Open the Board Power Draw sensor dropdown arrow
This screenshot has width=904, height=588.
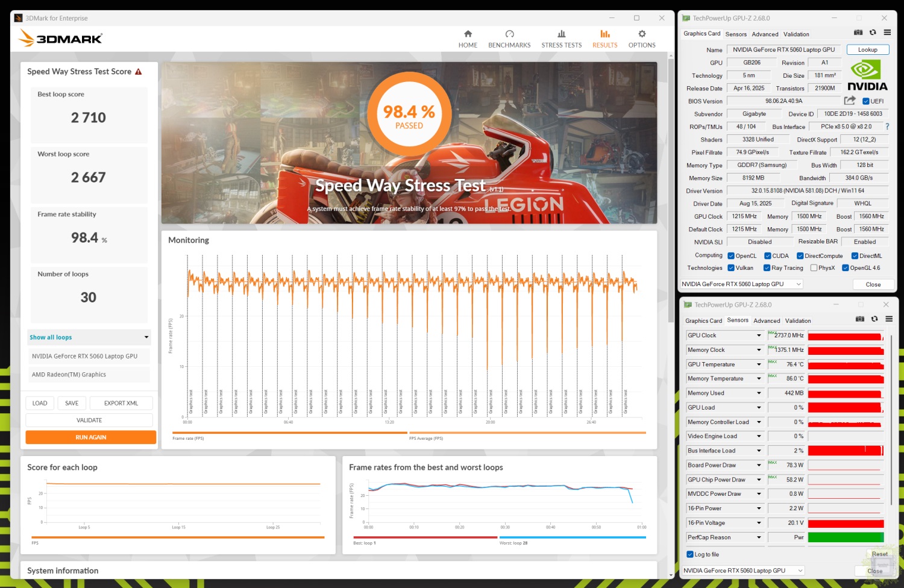click(x=759, y=465)
